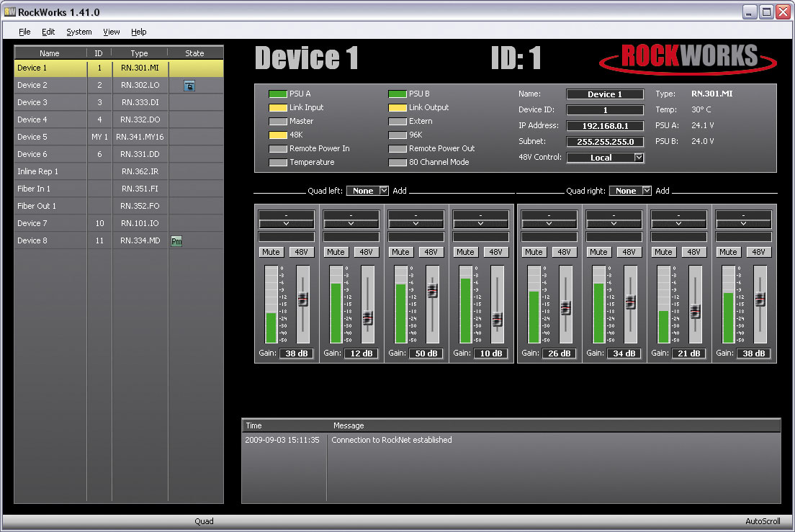Select Device 5 in the device list
The height and width of the screenshot is (532, 795).
click(119, 137)
